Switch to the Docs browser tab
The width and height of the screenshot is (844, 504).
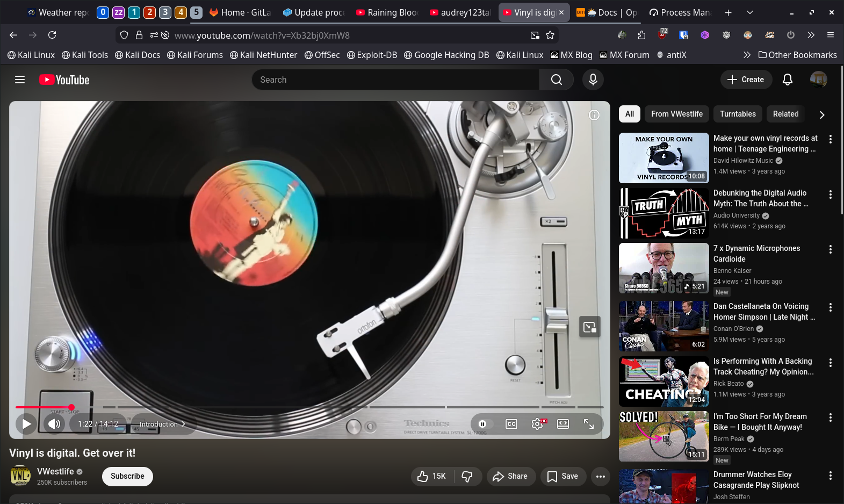pyautogui.click(x=606, y=12)
